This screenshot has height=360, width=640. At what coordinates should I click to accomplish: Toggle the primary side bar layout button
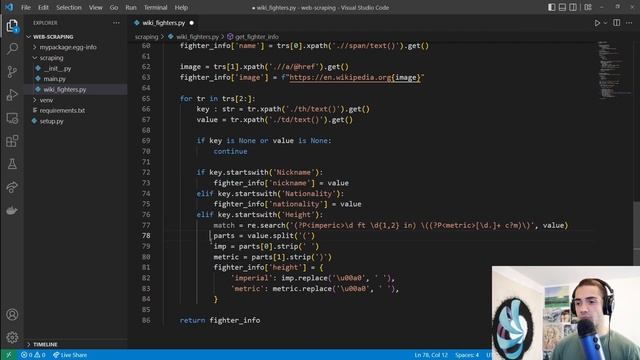[551, 7]
